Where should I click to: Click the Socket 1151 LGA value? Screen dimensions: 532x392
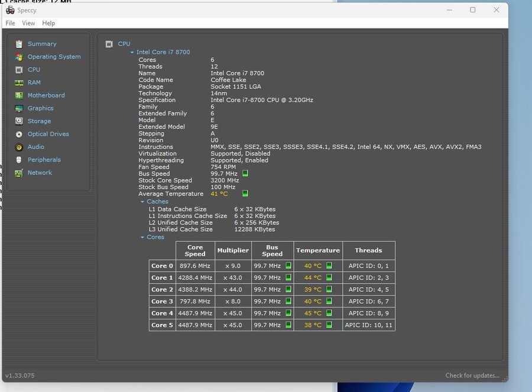(236, 86)
